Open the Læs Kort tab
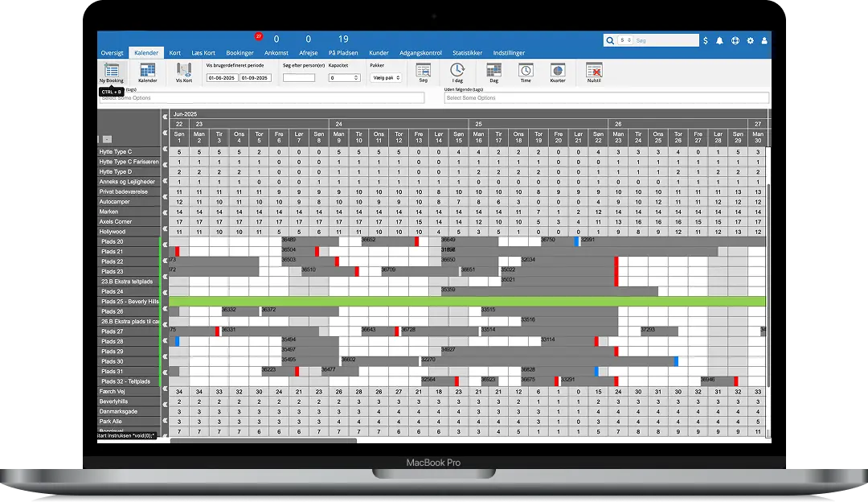868x502 pixels. pos(203,52)
